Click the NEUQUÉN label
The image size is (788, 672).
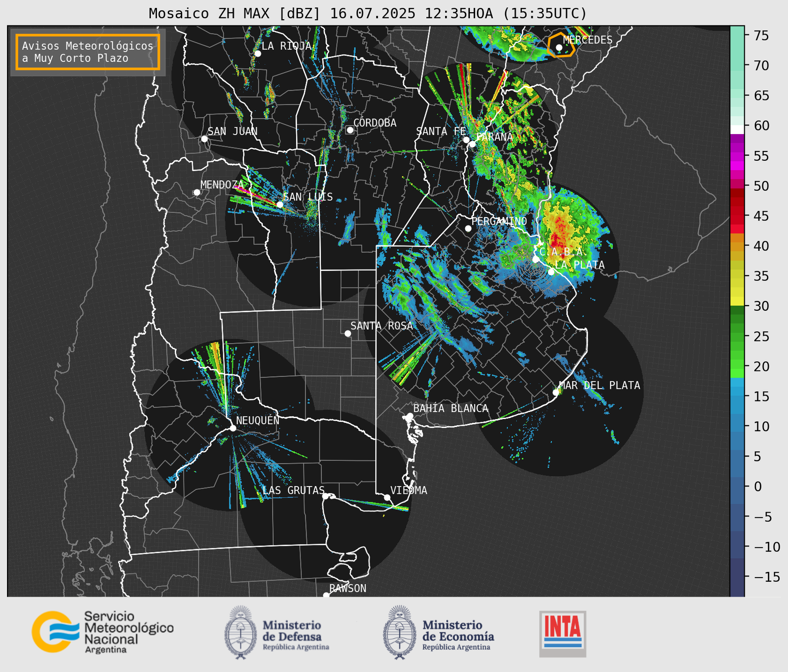coord(258,420)
